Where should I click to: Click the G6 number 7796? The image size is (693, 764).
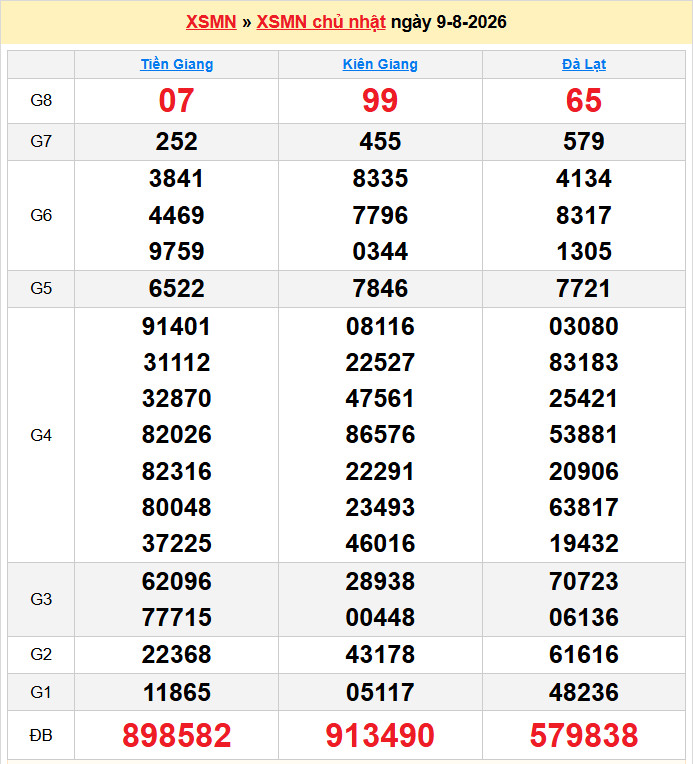click(x=380, y=215)
